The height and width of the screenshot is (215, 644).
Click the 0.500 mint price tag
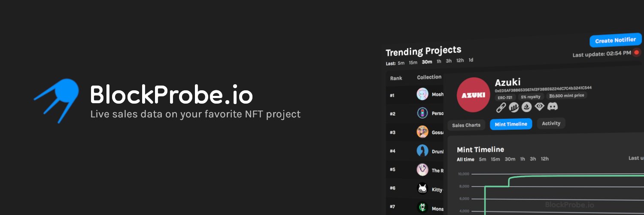(567, 95)
